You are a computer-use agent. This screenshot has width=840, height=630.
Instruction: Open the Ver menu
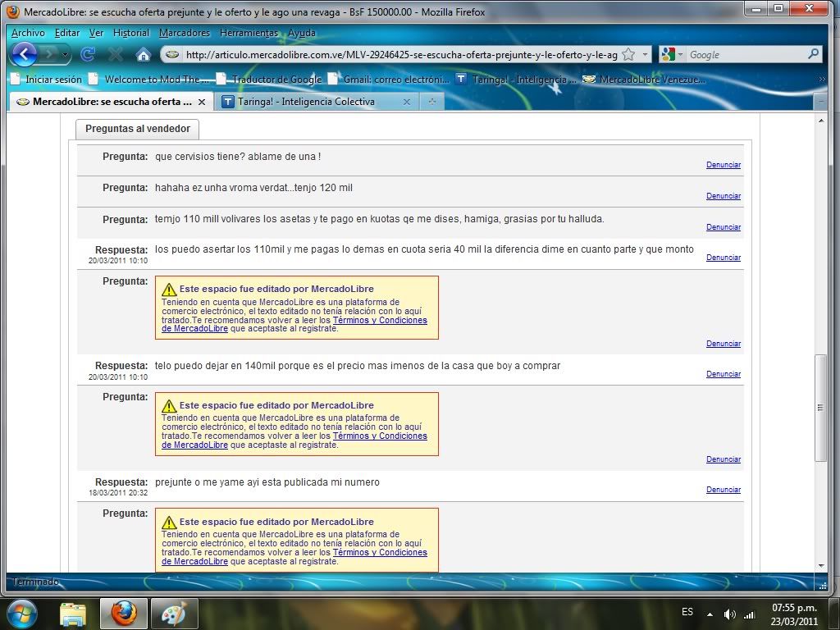[97, 33]
